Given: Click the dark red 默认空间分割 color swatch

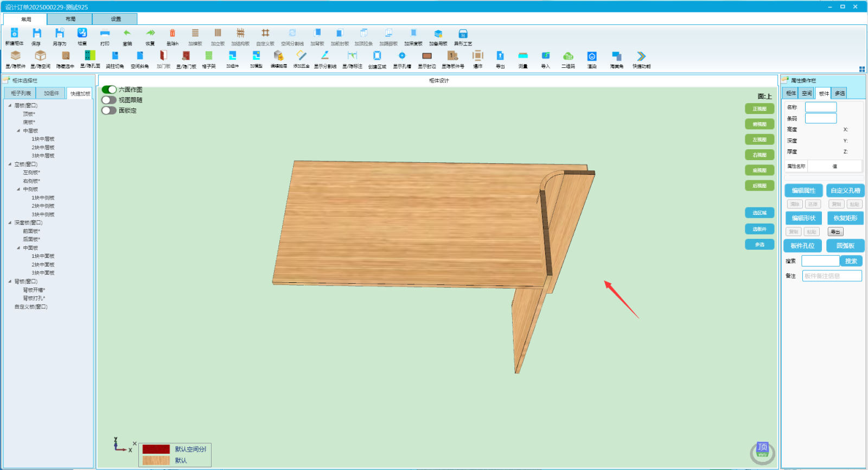Looking at the screenshot, I should click(x=156, y=449).
